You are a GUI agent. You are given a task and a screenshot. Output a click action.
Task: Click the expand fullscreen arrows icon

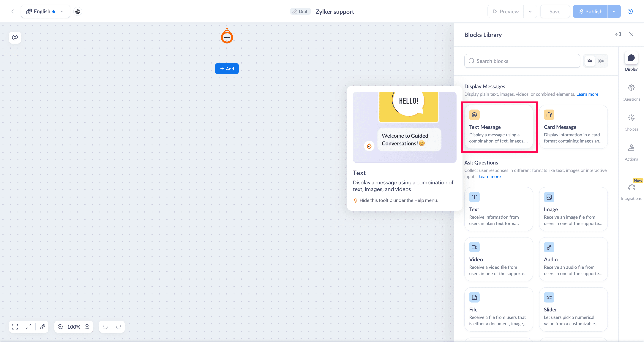(29, 327)
